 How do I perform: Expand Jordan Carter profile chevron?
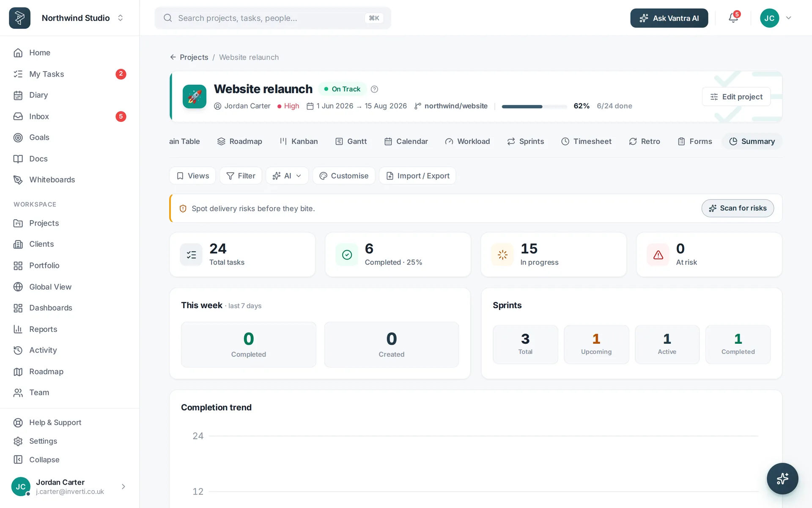tap(123, 486)
